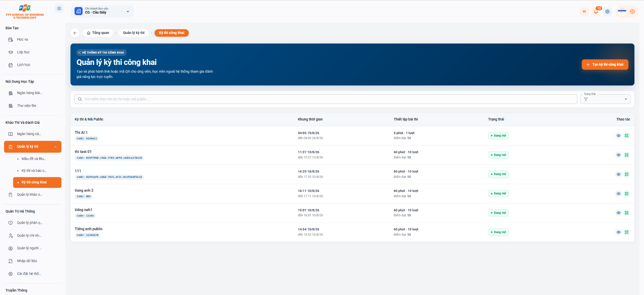Focus the exam search input field
The image size is (644, 295).
[x=325, y=99]
